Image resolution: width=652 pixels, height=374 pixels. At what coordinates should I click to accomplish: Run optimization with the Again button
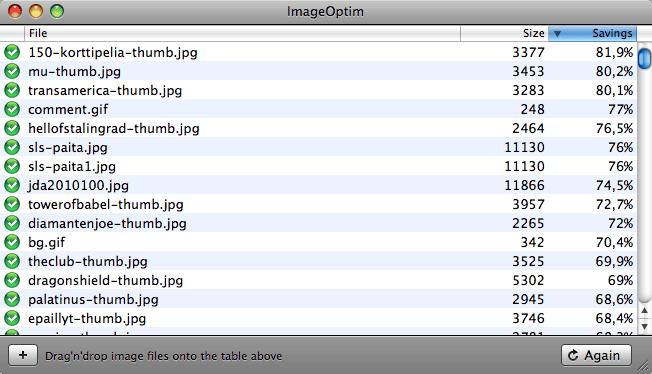[x=596, y=355]
